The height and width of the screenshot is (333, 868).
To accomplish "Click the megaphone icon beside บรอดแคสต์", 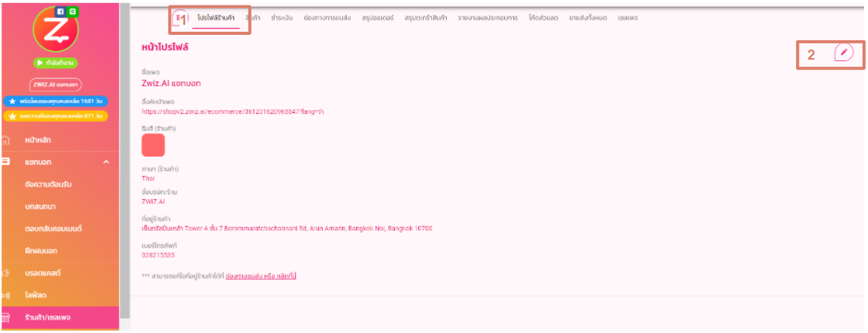I will [x=6, y=273].
